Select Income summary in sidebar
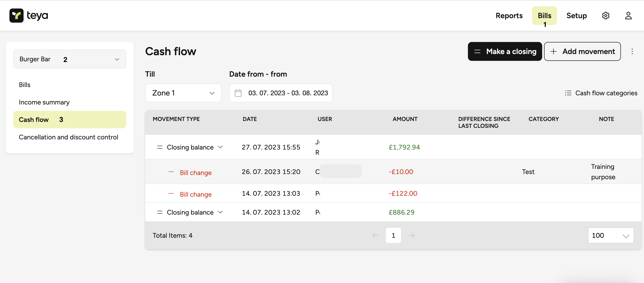 [x=44, y=102]
